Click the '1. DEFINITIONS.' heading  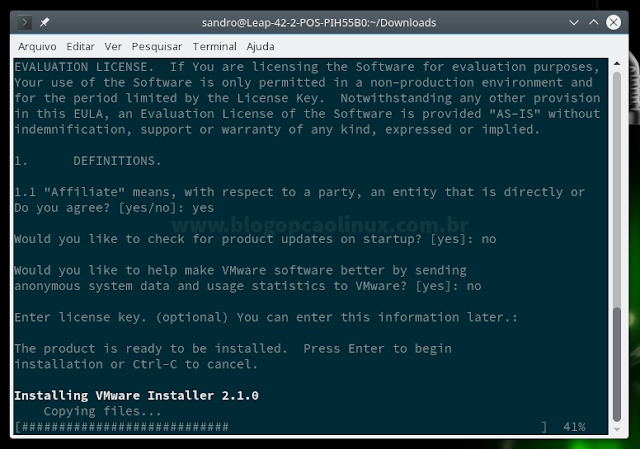click(x=88, y=161)
